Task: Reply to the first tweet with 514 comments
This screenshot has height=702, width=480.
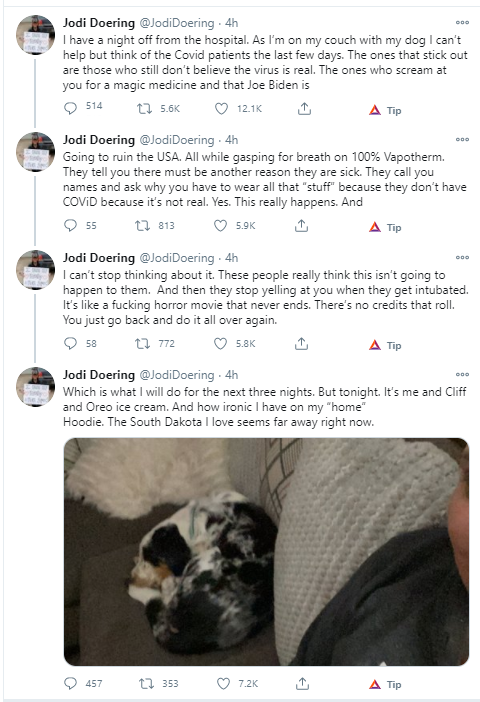Action: tap(71, 108)
